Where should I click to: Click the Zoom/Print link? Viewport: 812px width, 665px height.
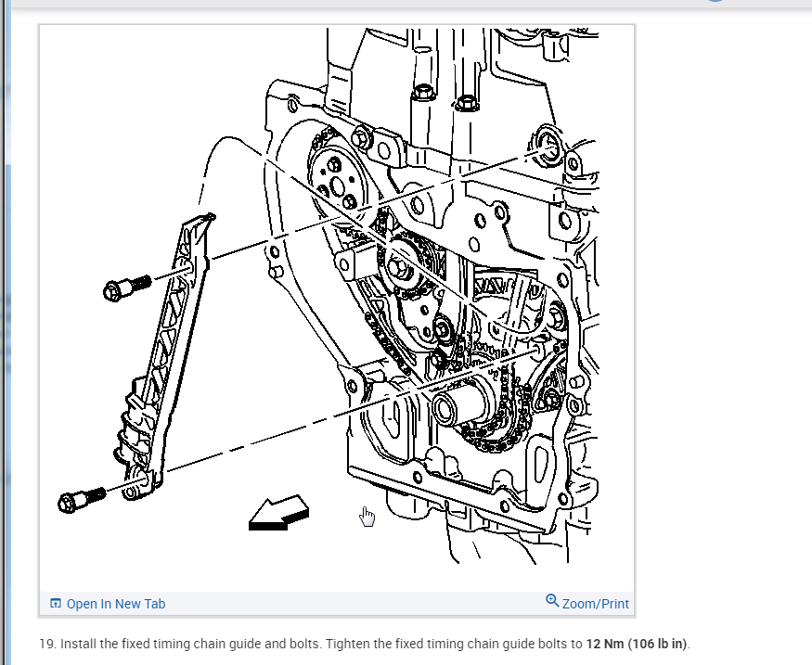(x=587, y=603)
